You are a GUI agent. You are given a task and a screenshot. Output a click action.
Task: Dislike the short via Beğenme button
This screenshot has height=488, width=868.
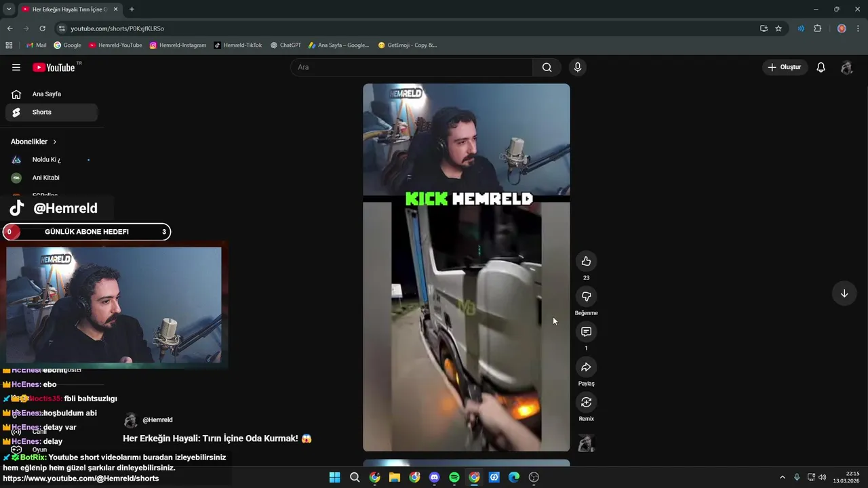pos(586,296)
